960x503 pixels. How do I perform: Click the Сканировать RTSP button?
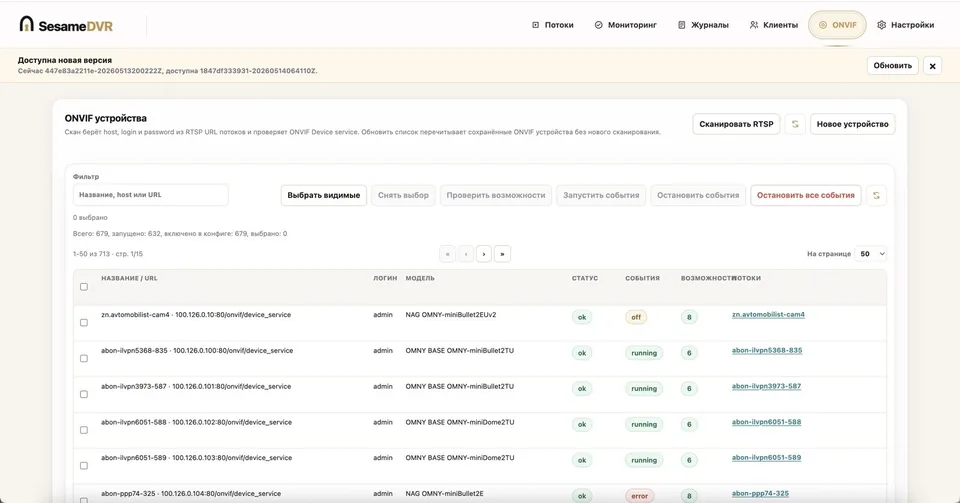(x=736, y=124)
